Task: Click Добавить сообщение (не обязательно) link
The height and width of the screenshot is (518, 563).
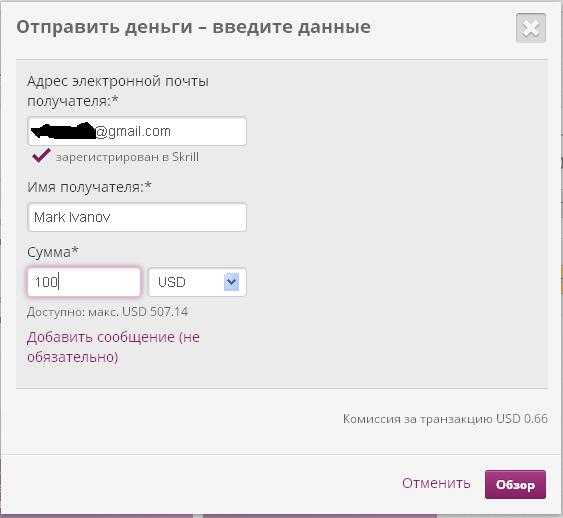Action: click(x=113, y=347)
